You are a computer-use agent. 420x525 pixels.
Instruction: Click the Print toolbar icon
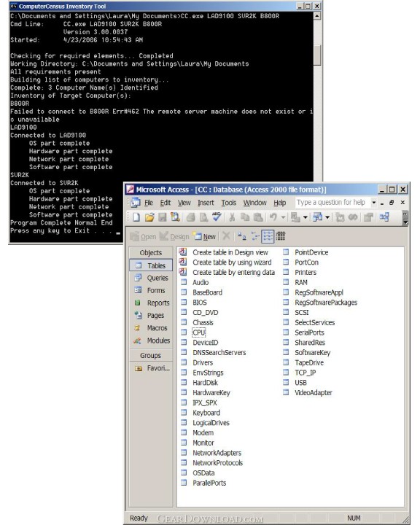pyautogui.click(x=190, y=217)
